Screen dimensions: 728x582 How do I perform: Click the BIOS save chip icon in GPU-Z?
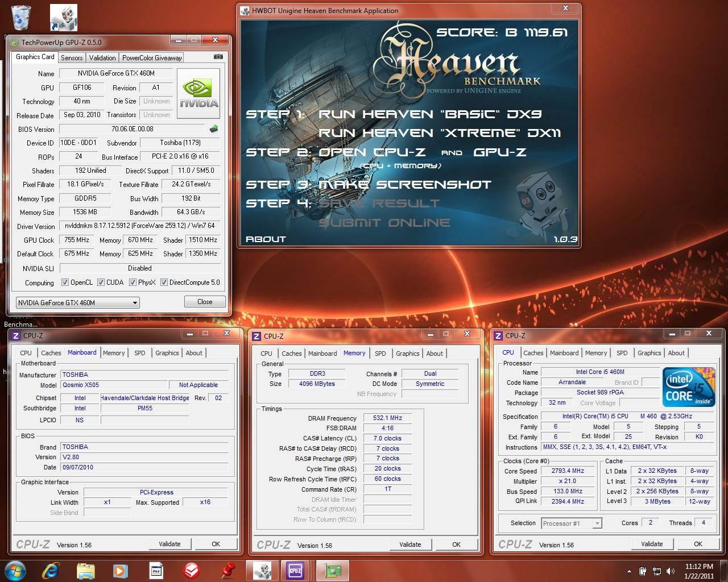coord(214,129)
